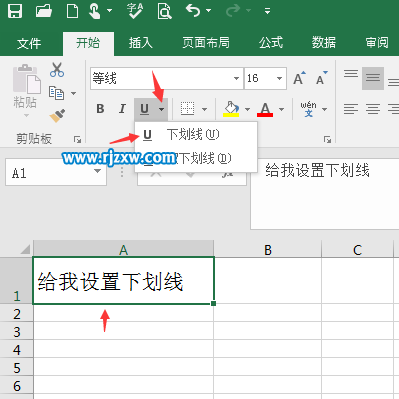This screenshot has height=399, width=399.
Task: Apply cell borders icon
Action: click(187, 109)
